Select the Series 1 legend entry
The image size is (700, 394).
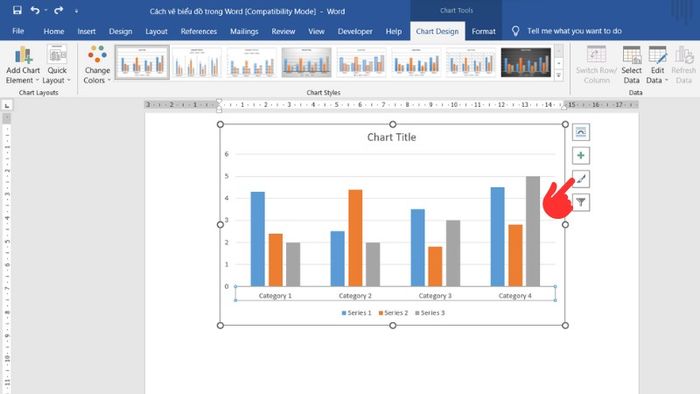[356, 313]
